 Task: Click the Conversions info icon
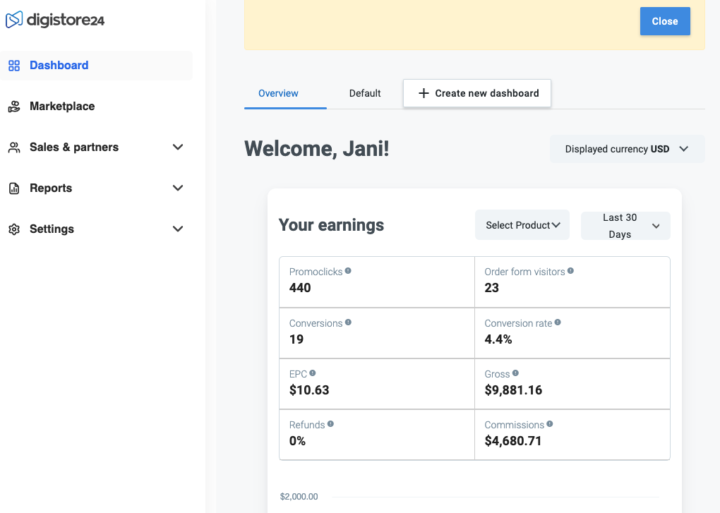click(348, 322)
